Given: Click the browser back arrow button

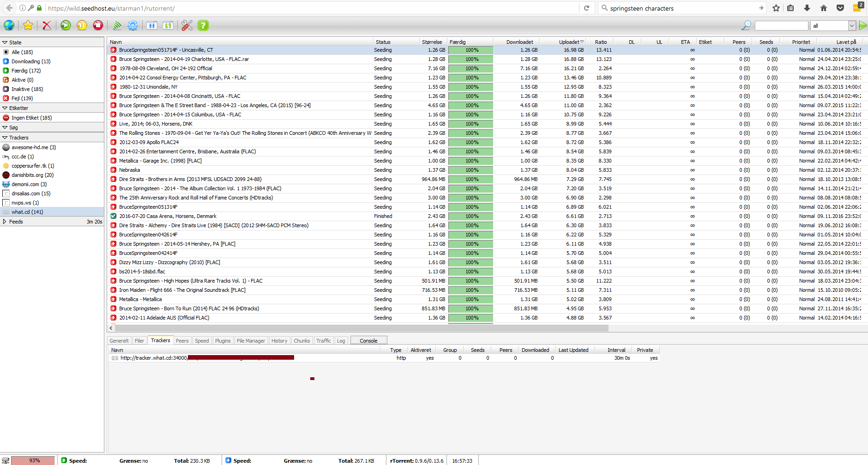Looking at the screenshot, I should point(9,8).
